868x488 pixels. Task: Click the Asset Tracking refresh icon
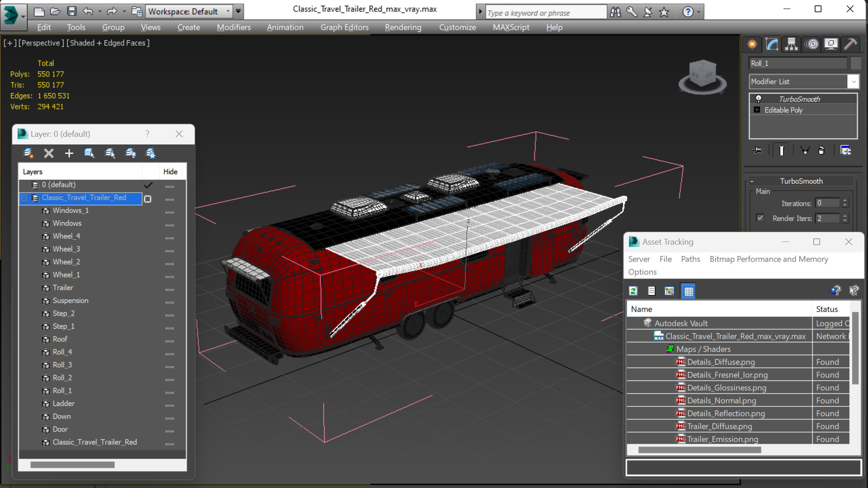click(633, 291)
